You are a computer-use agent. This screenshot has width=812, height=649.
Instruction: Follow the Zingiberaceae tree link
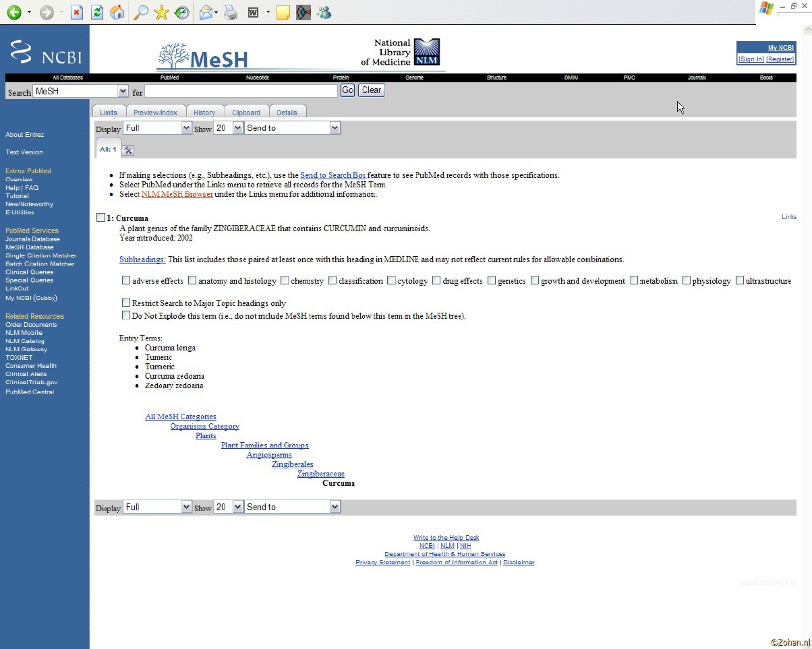321,474
